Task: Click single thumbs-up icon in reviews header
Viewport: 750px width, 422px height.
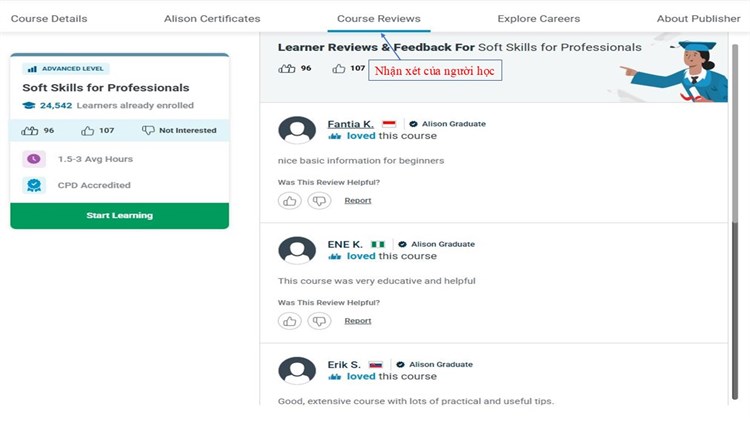Action: point(339,68)
